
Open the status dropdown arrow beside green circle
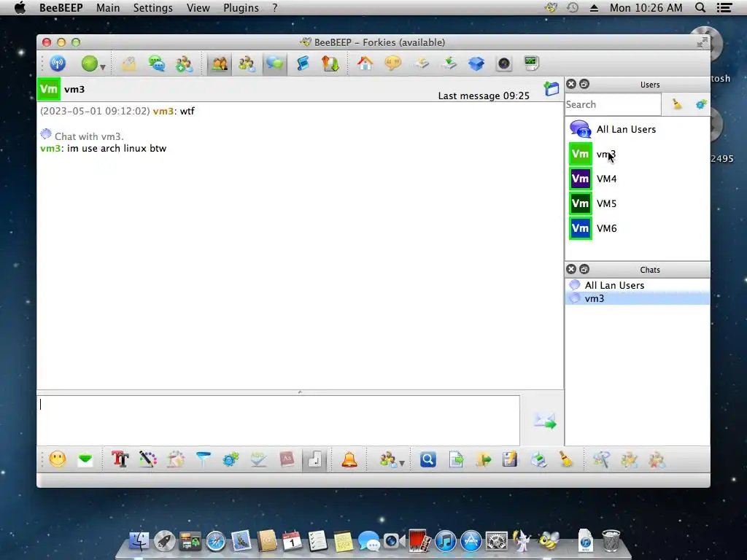[x=102, y=67]
